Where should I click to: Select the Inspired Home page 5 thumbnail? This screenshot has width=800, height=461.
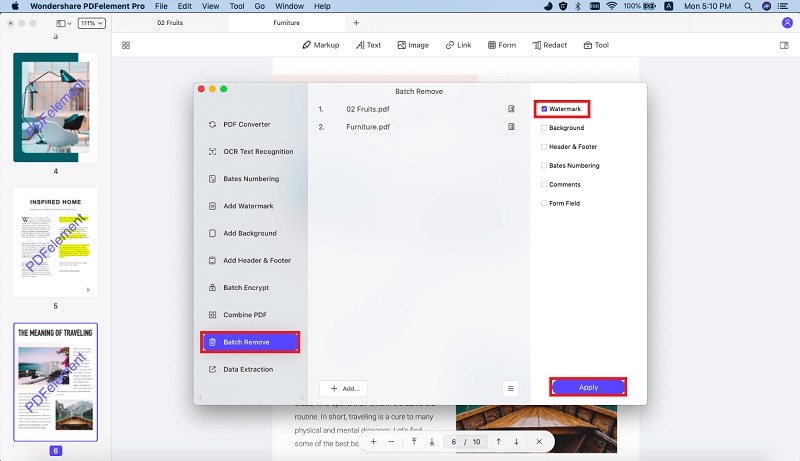pyautogui.click(x=56, y=242)
